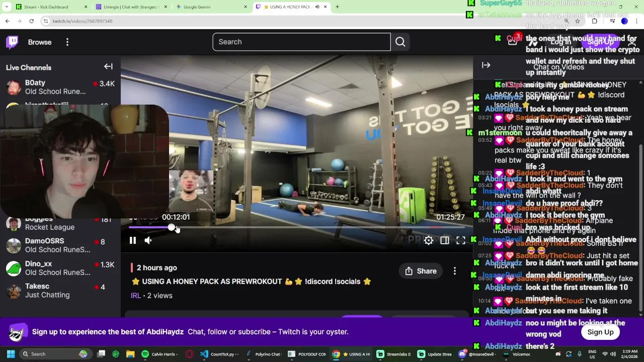Image resolution: width=644 pixels, height=362 pixels.
Task: Open the B0aty live channel
Action: (60, 87)
